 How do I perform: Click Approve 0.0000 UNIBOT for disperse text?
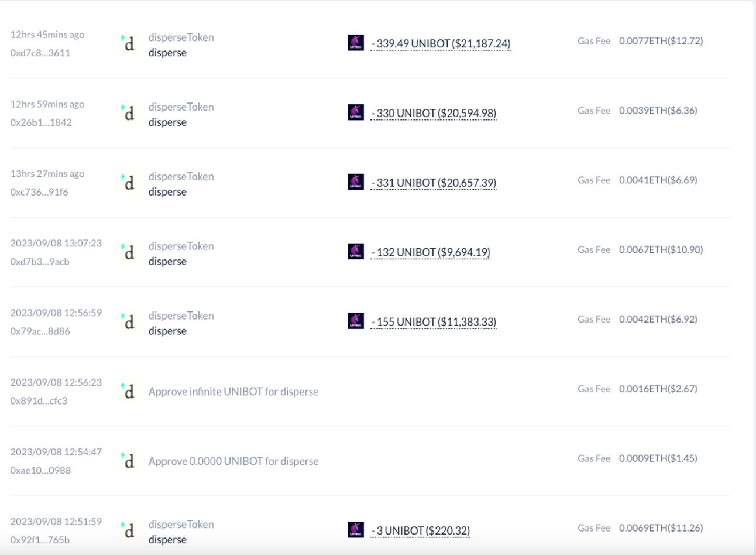coord(233,461)
